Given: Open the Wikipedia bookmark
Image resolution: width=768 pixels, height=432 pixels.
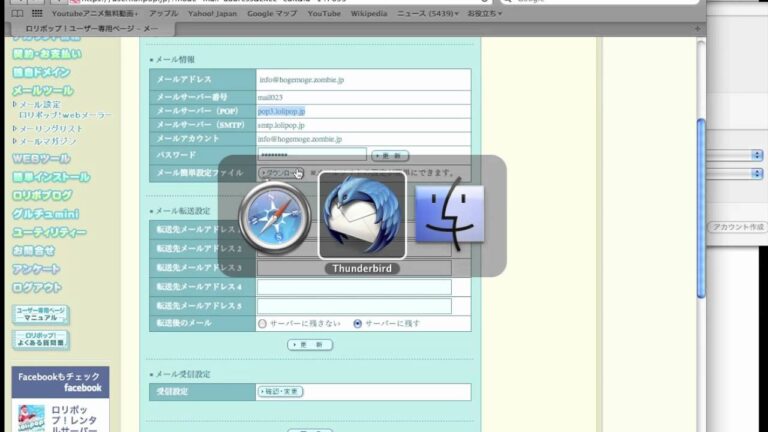Looking at the screenshot, I should tap(369, 14).
